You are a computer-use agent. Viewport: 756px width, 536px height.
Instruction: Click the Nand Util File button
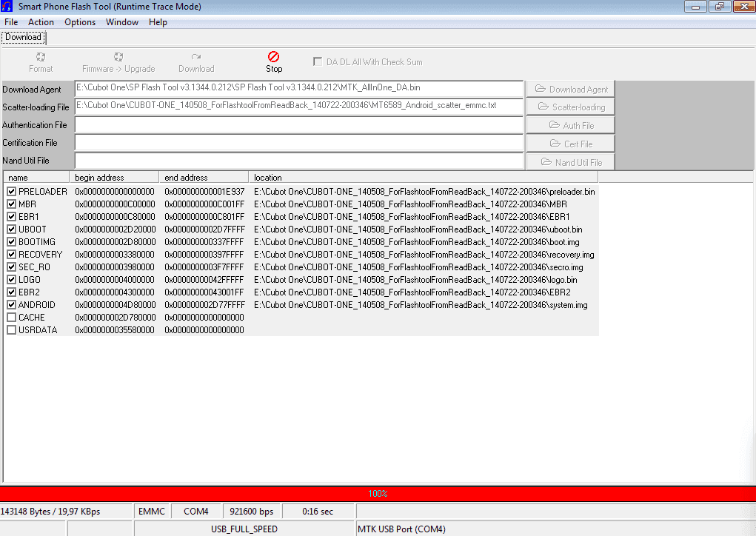click(570, 162)
